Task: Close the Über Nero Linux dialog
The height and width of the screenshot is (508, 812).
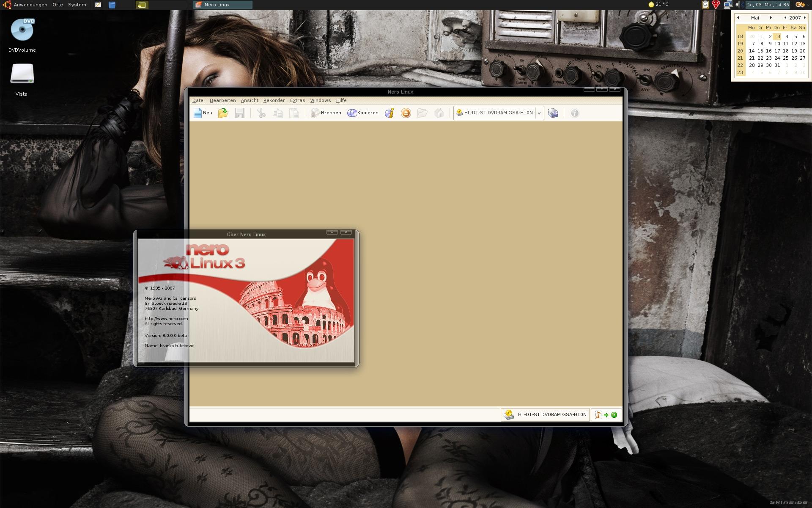Action: (x=346, y=232)
